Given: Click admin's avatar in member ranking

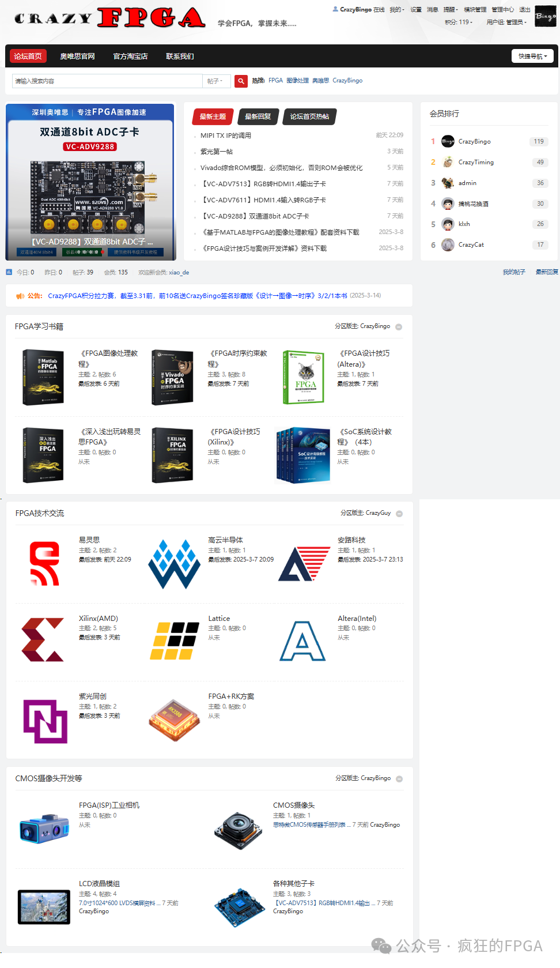Looking at the screenshot, I should (x=448, y=183).
